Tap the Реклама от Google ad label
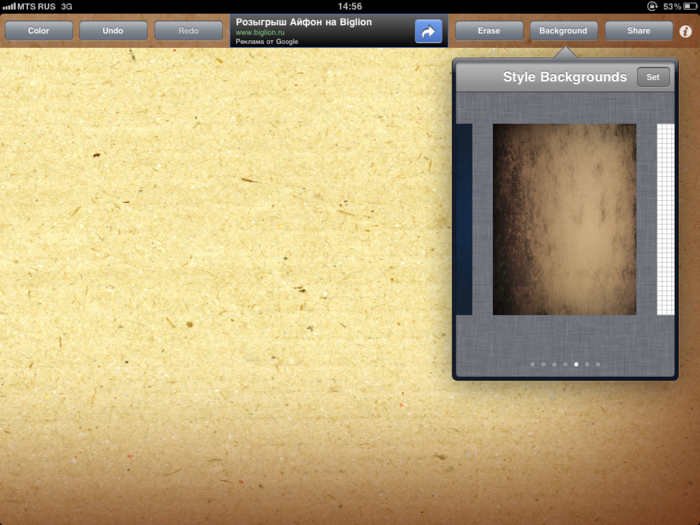The width and height of the screenshot is (700, 525). [267, 42]
